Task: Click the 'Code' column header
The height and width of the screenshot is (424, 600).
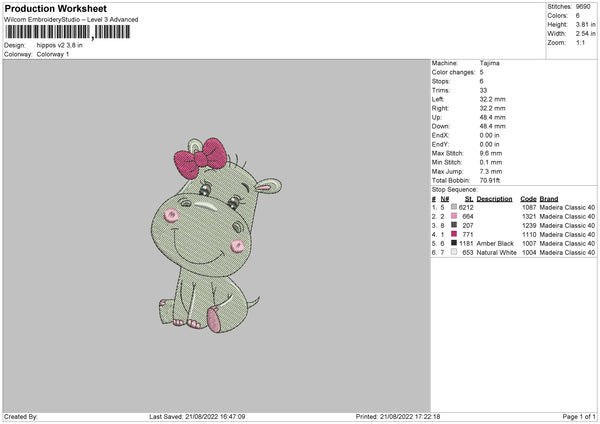Action: coord(528,199)
